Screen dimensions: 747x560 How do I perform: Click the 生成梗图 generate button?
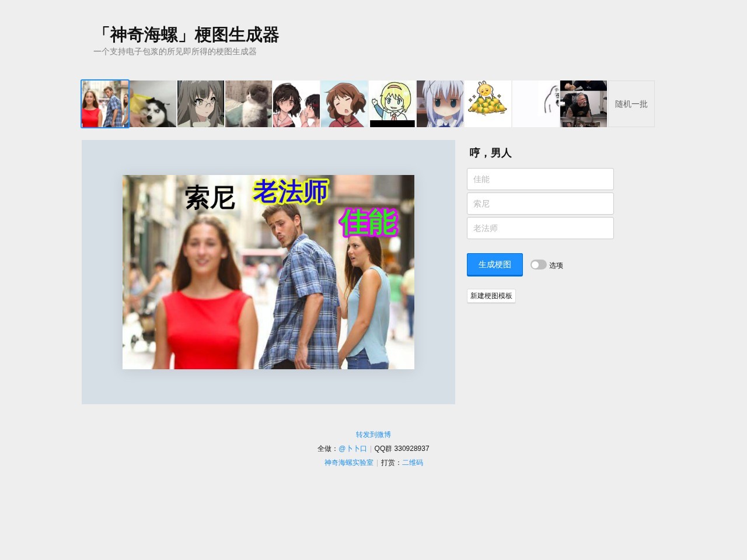point(495,264)
